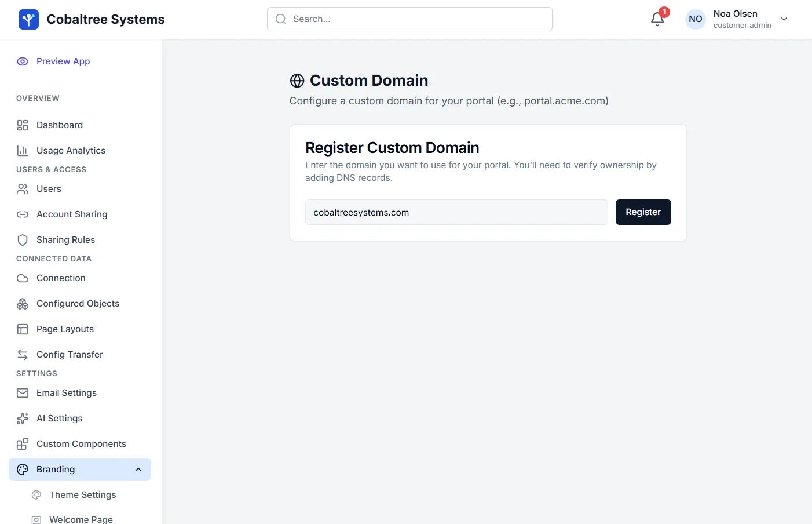This screenshot has width=812, height=524.
Task: Open the Noa Olsen account dropdown
Action: point(784,19)
